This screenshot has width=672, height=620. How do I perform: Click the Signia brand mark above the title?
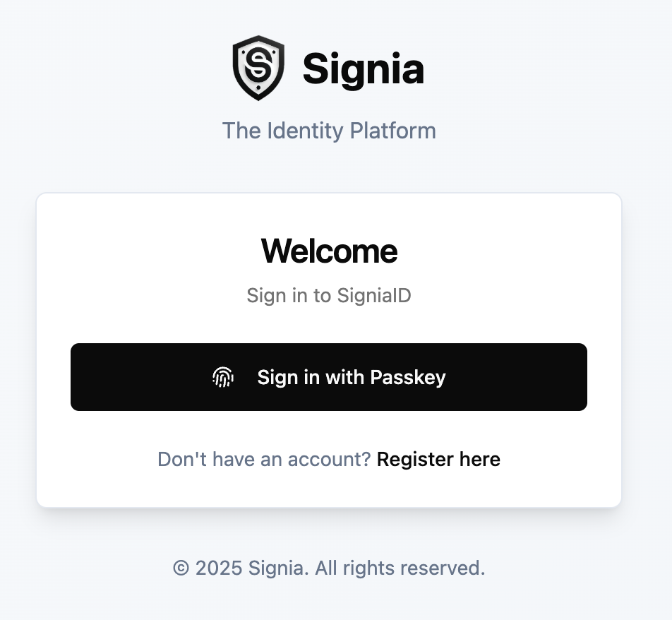(258, 66)
